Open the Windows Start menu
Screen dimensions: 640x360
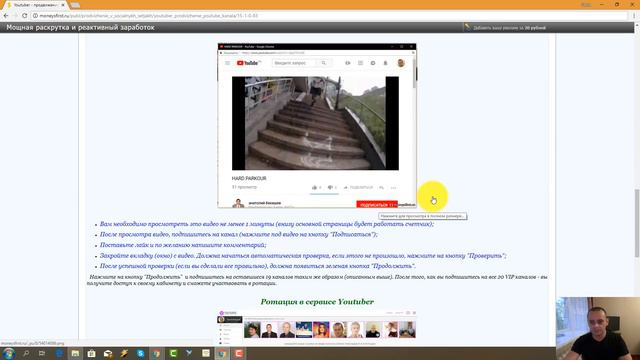pos(8,353)
